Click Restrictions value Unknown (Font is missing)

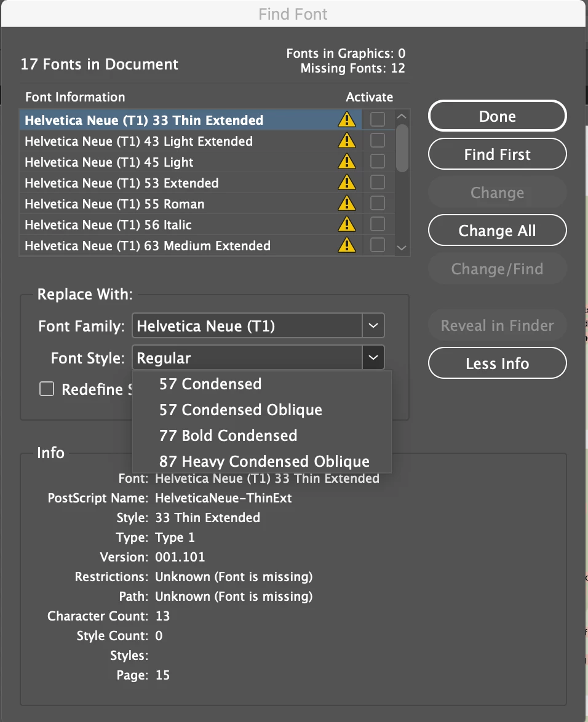(x=234, y=576)
